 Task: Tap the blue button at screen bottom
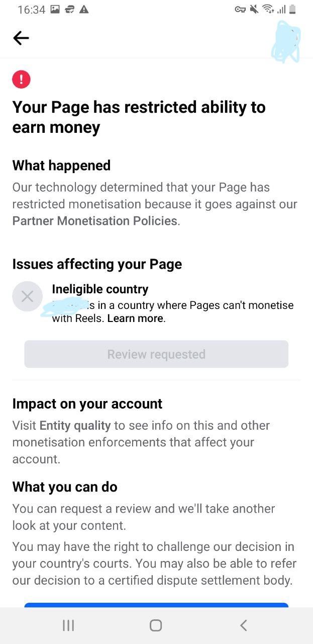pyautogui.click(x=156, y=606)
